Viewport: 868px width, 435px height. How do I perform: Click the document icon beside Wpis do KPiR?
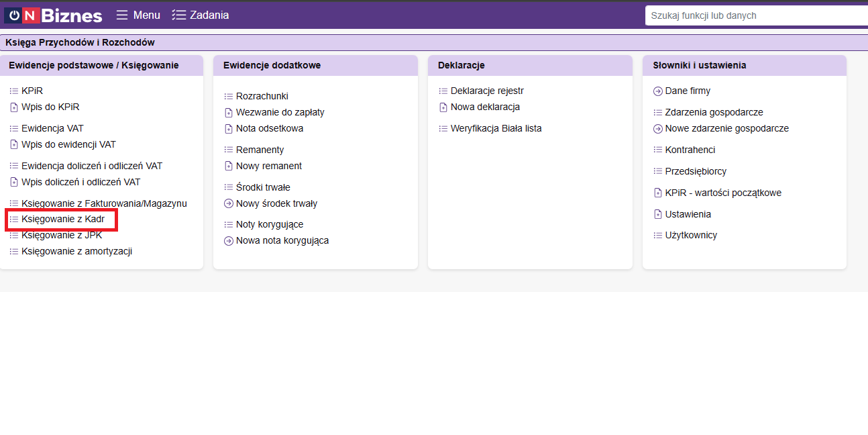pyautogui.click(x=14, y=107)
